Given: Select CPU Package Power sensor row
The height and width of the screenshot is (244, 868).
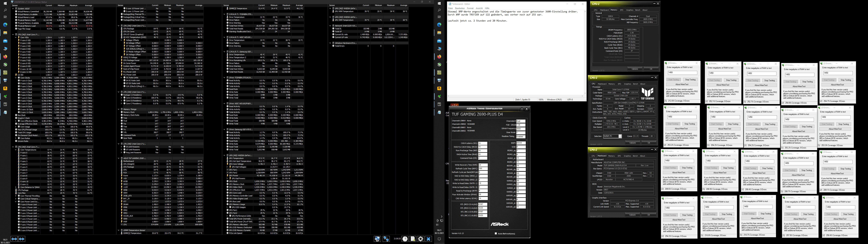Looking at the screenshot, I should tap(162, 60).
